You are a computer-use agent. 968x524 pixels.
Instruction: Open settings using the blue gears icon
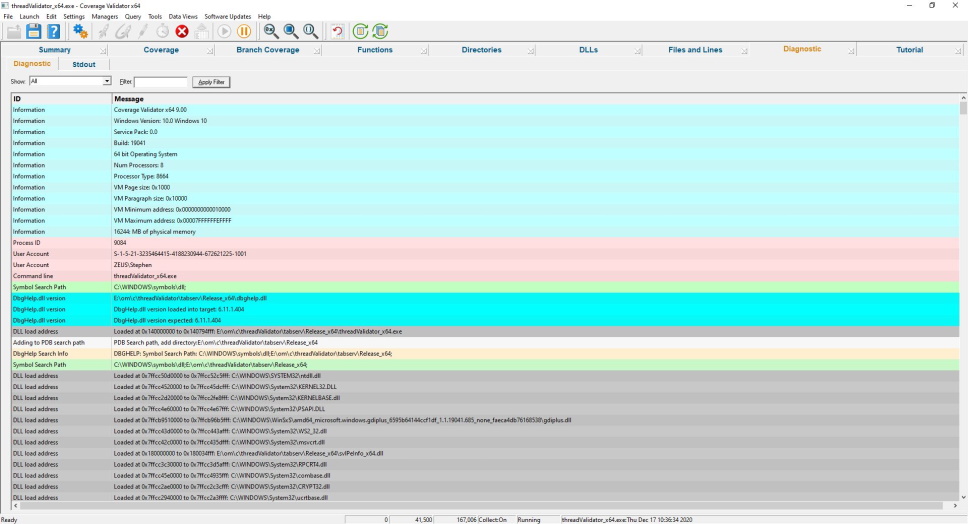click(x=80, y=31)
